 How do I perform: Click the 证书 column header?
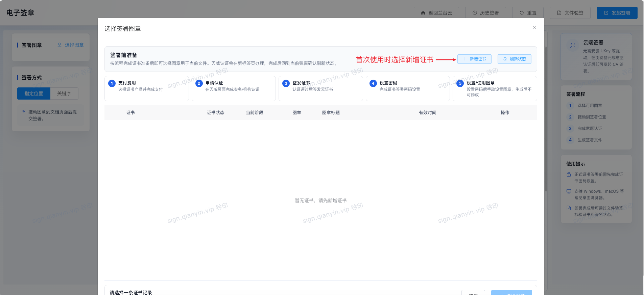point(130,113)
